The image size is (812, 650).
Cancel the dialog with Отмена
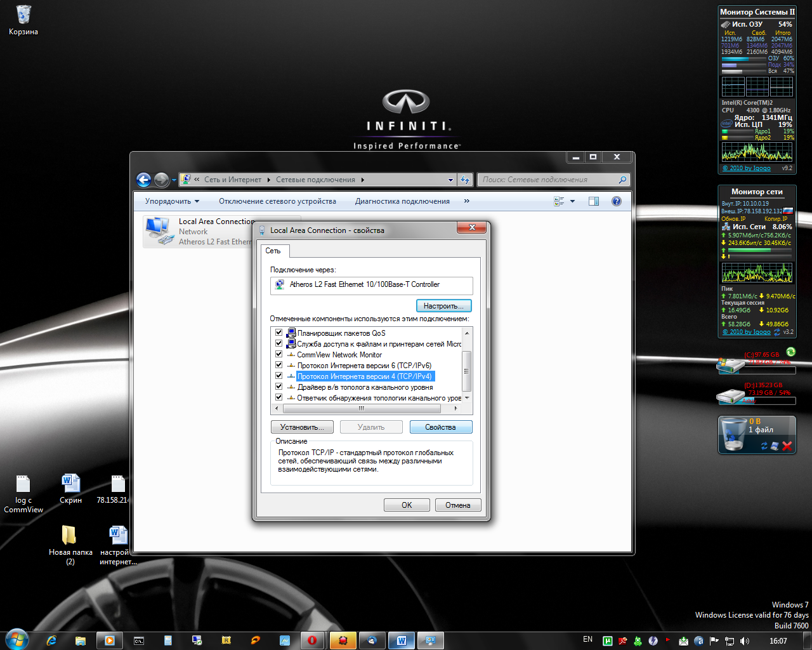tap(457, 505)
